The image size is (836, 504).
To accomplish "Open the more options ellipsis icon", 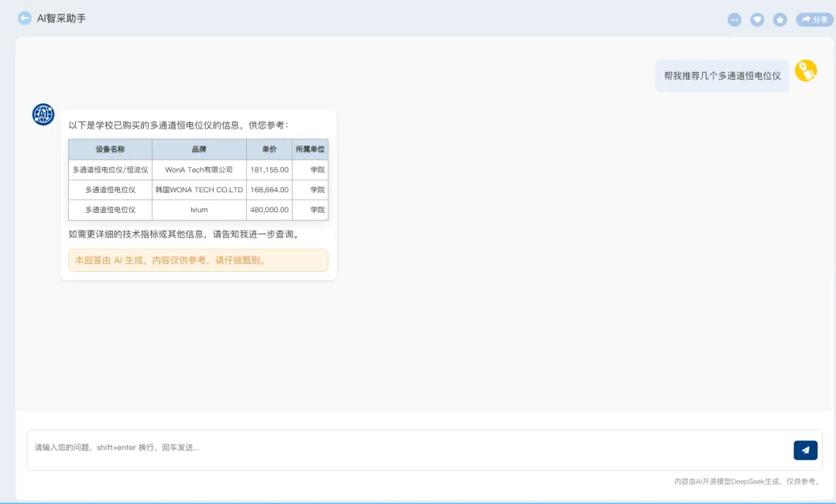I will [x=734, y=19].
